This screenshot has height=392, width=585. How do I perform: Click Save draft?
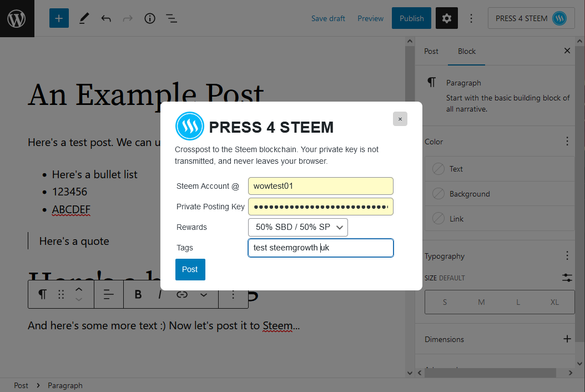[328, 18]
